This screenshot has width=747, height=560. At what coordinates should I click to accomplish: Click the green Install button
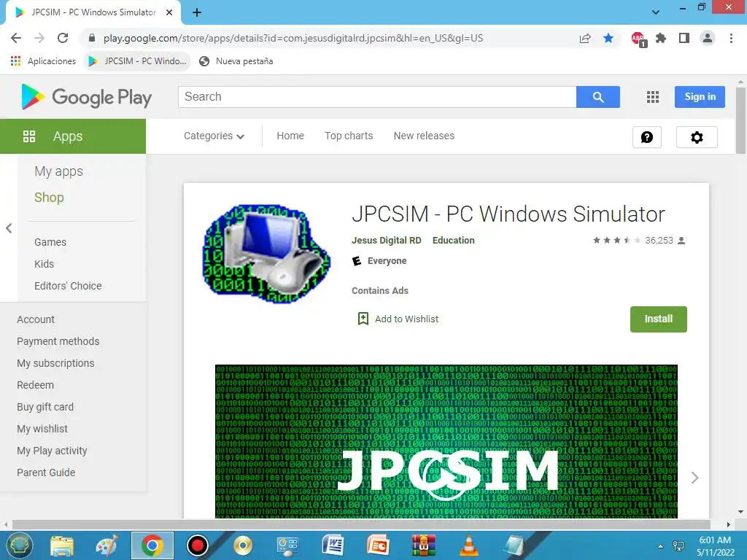(659, 319)
